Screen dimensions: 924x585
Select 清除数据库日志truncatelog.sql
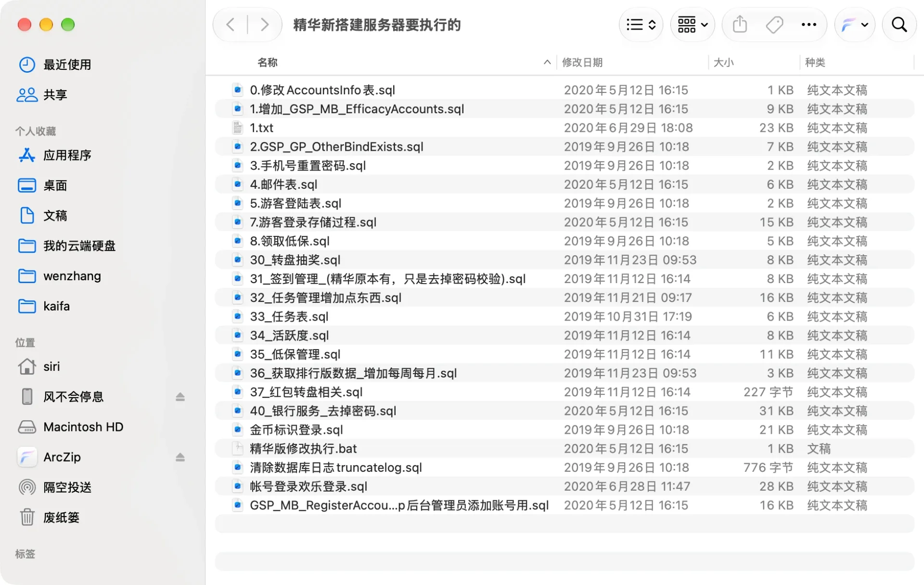click(565, 468)
